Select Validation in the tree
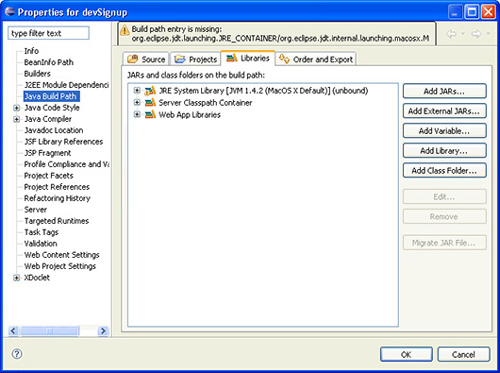Viewport: 500px width, 373px height. click(x=41, y=244)
